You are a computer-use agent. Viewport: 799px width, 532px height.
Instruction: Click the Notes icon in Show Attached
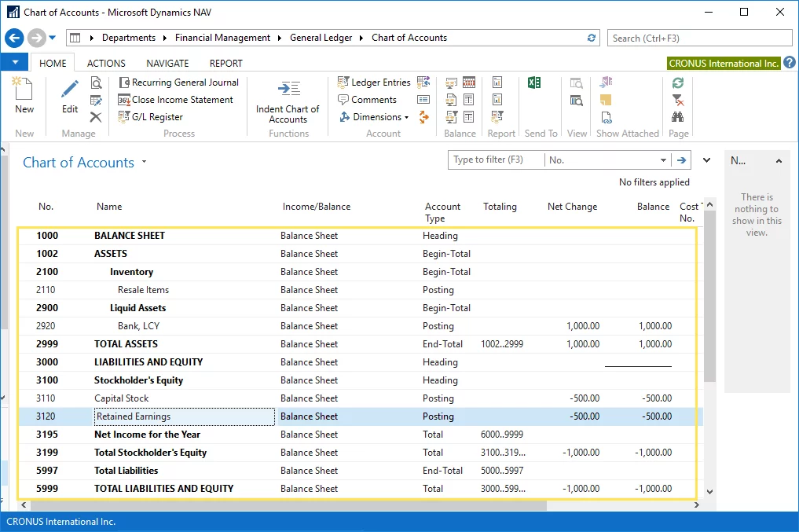coord(606,100)
